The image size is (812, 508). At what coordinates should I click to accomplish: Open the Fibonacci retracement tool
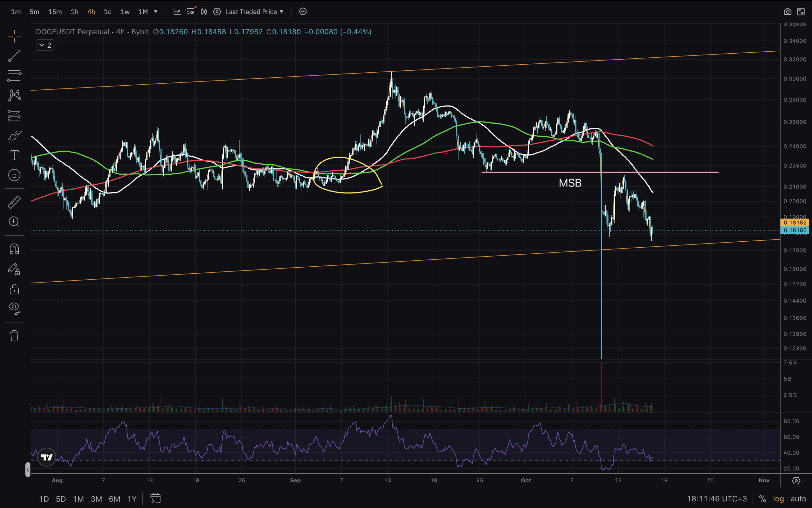(14, 75)
